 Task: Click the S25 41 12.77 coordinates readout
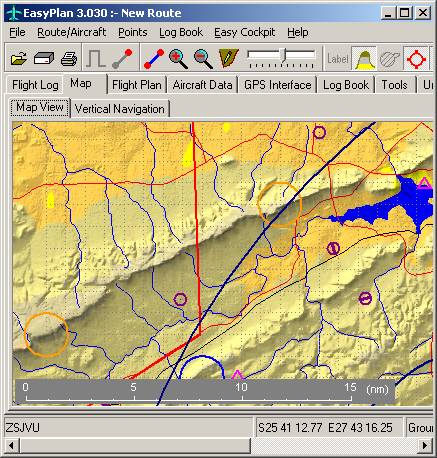coord(325,427)
